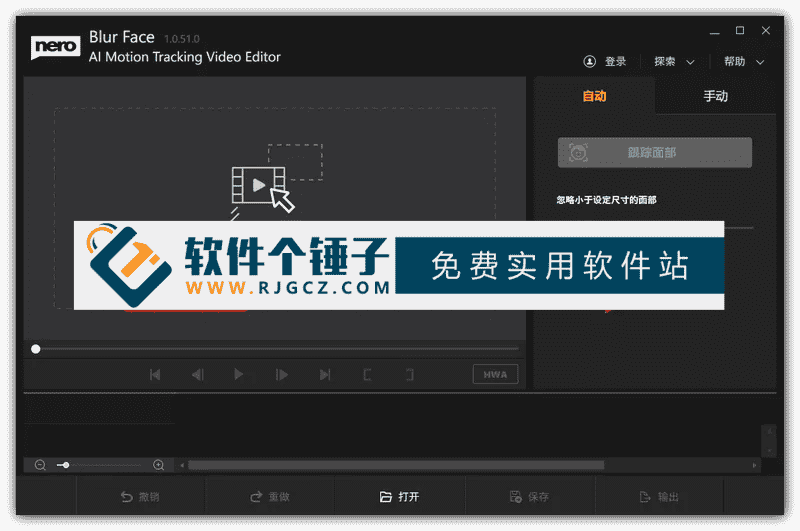Zoom in the timeline
800x531 pixels.
pyautogui.click(x=159, y=465)
